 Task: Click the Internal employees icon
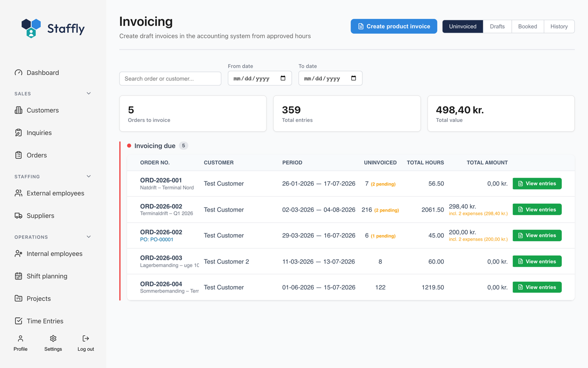18,254
